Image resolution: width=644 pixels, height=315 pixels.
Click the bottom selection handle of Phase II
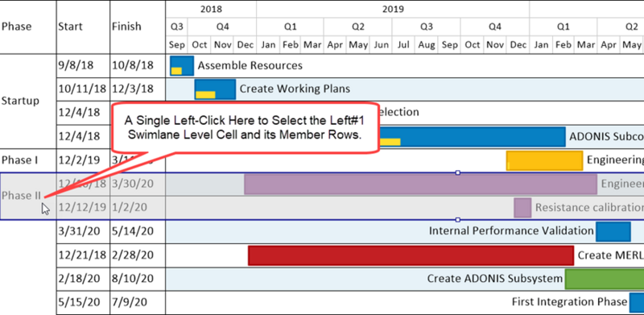click(458, 220)
